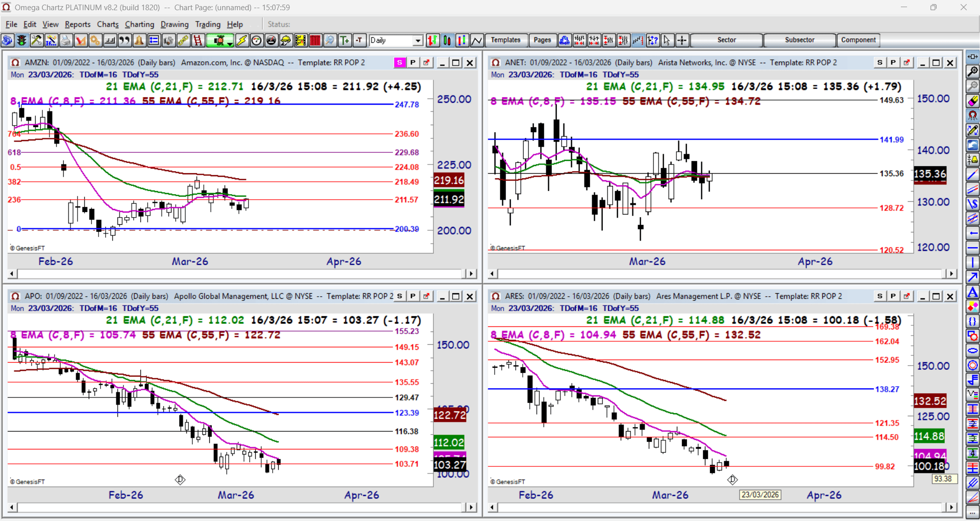Click the diamond marker below the APO chart
This screenshot has width=980, height=521.
(x=180, y=480)
